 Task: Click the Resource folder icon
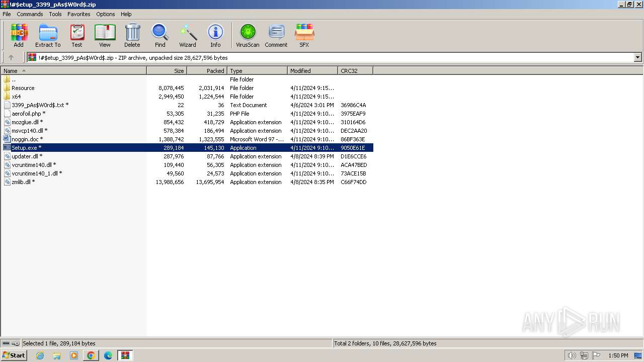(7, 88)
